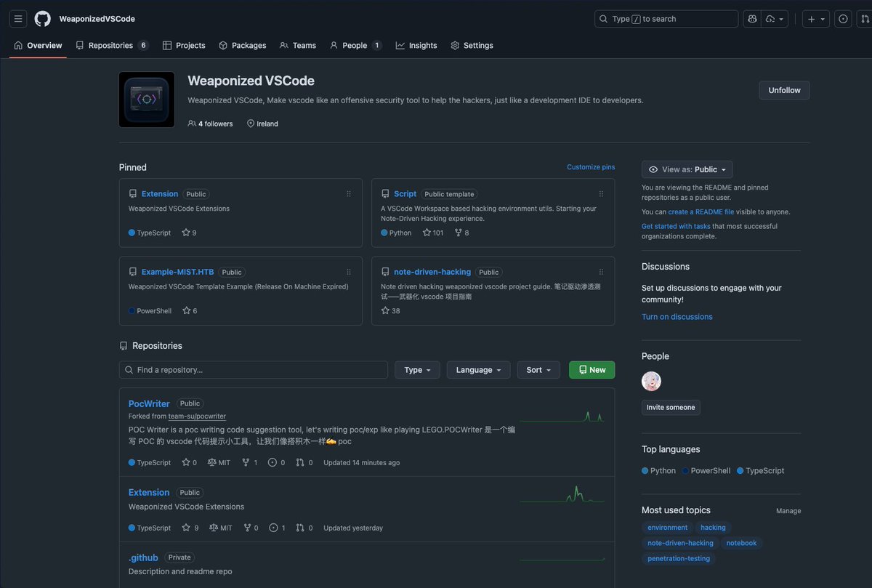This screenshot has width=872, height=588.
Task: Click the PowerShell top language entry
Action: [706, 470]
